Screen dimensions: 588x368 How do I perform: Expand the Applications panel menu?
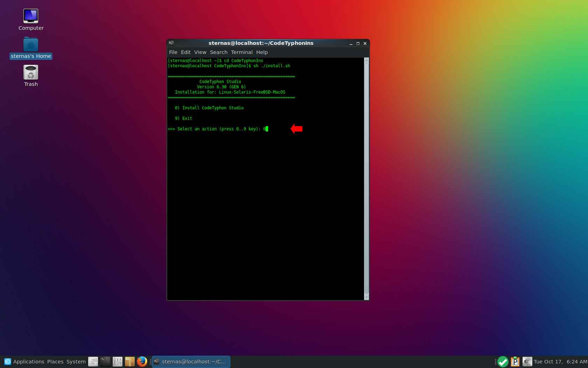(24, 361)
